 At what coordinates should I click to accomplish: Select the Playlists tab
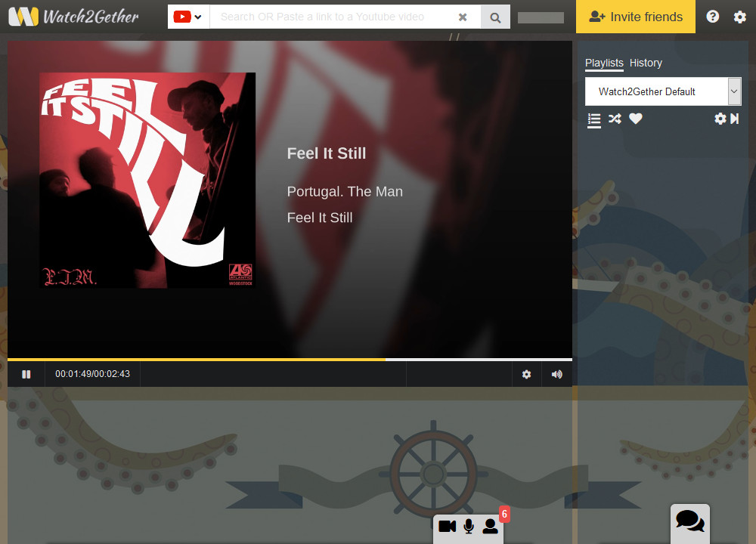(x=604, y=63)
